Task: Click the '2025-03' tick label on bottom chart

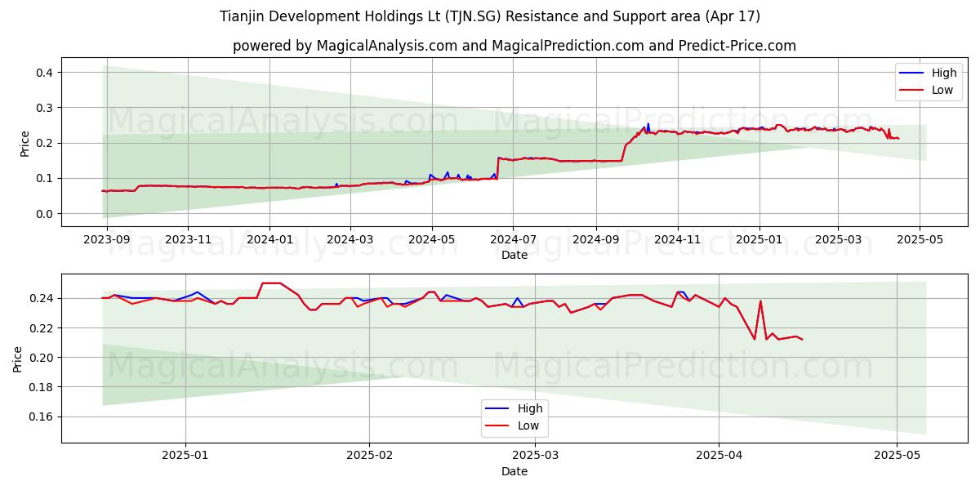Action: (536, 457)
